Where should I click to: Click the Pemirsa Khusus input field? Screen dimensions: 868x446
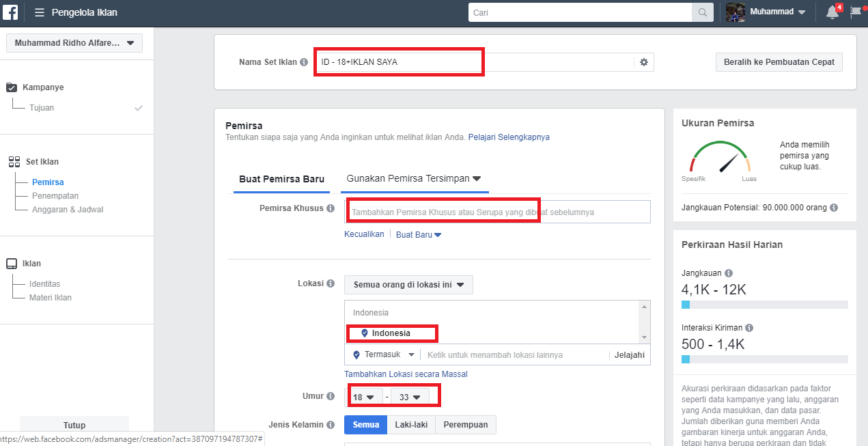(497, 212)
